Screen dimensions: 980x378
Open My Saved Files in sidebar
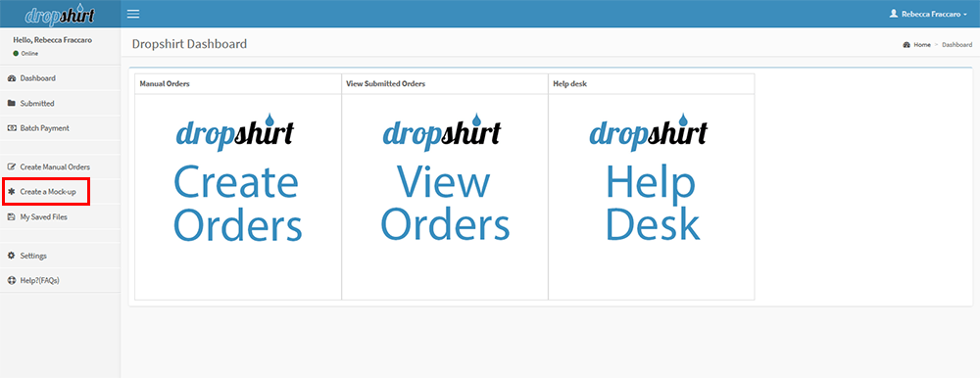coord(60,216)
